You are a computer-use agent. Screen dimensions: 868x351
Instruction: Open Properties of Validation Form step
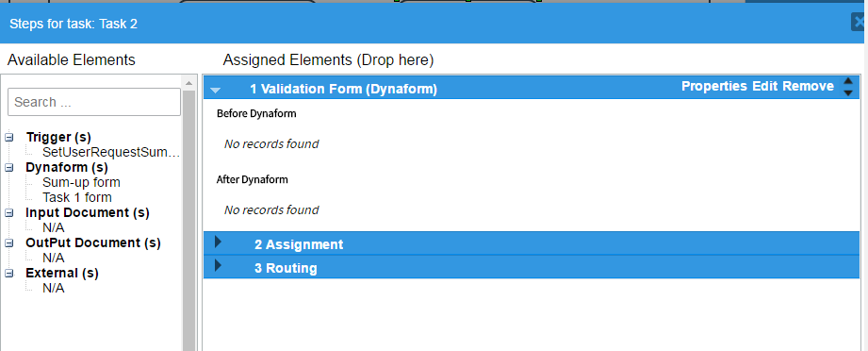coord(714,87)
